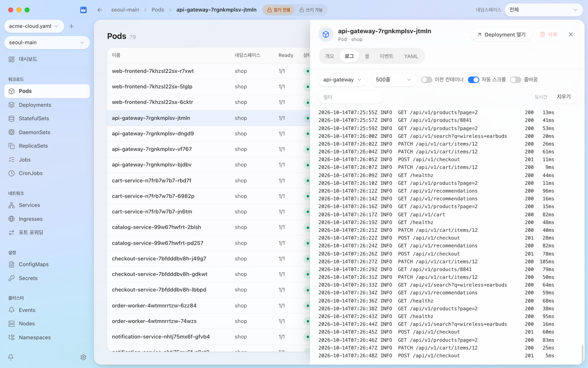Open notifications bell at sidebar bottom
The height and width of the screenshot is (368, 588).
tap(11, 357)
